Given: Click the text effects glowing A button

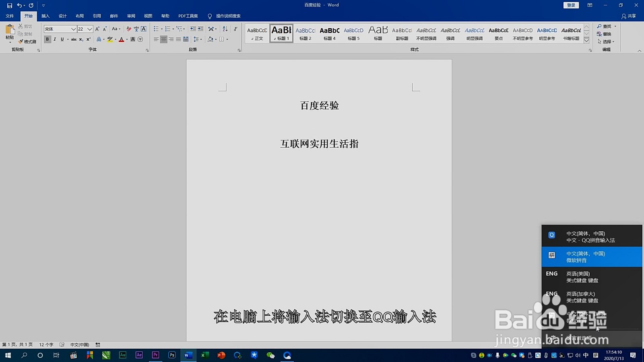Looking at the screenshot, I should click(99, 39).
